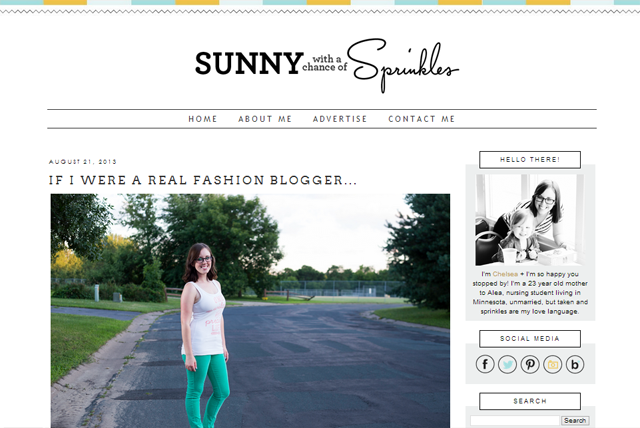Open the Instagram camera icon

pyautogui.click(x=553, y=364)
